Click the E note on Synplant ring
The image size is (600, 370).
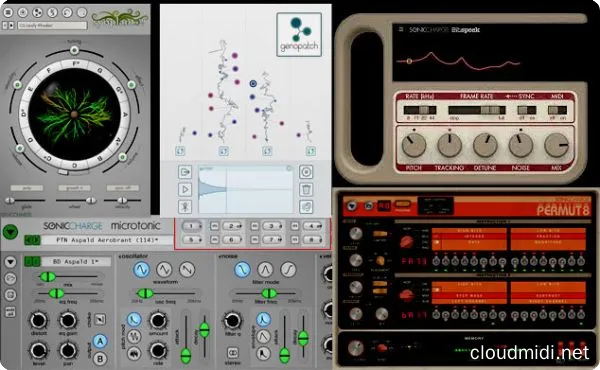[x=31, y=89]
